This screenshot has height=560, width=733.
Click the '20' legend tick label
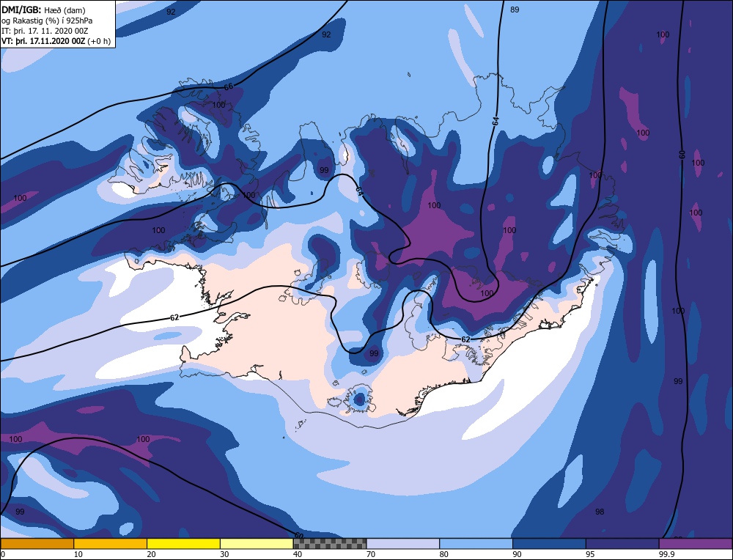click(x=152, y=554)
